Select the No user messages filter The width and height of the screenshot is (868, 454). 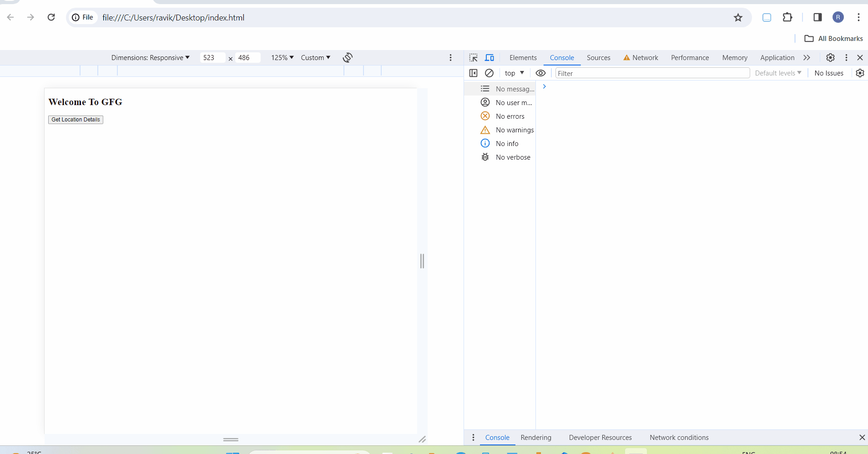click(x=500, y=102)
